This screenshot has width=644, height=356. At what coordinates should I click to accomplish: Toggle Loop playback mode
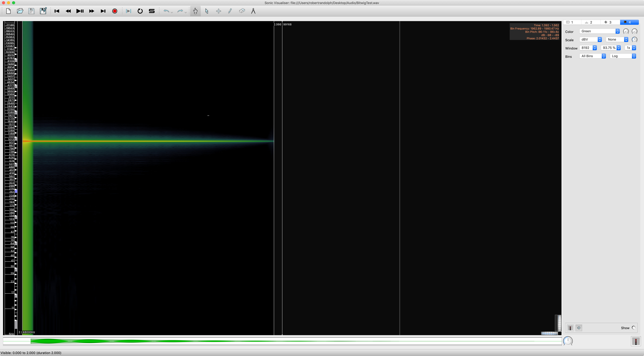140,11
